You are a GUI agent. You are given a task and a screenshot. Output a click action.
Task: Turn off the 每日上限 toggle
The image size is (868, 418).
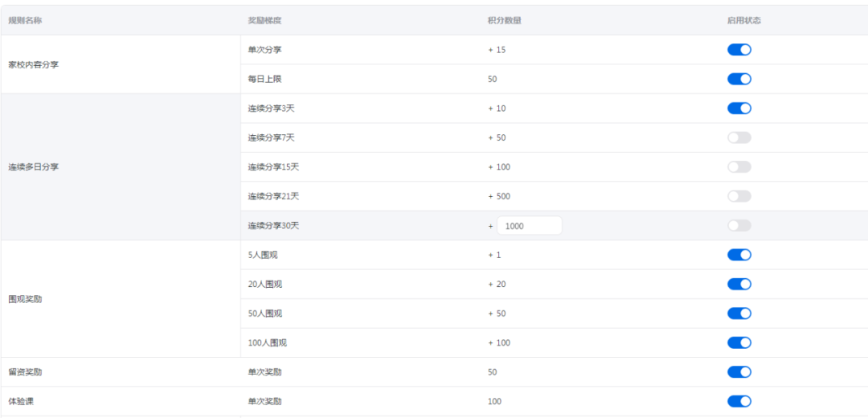[739, 79]
